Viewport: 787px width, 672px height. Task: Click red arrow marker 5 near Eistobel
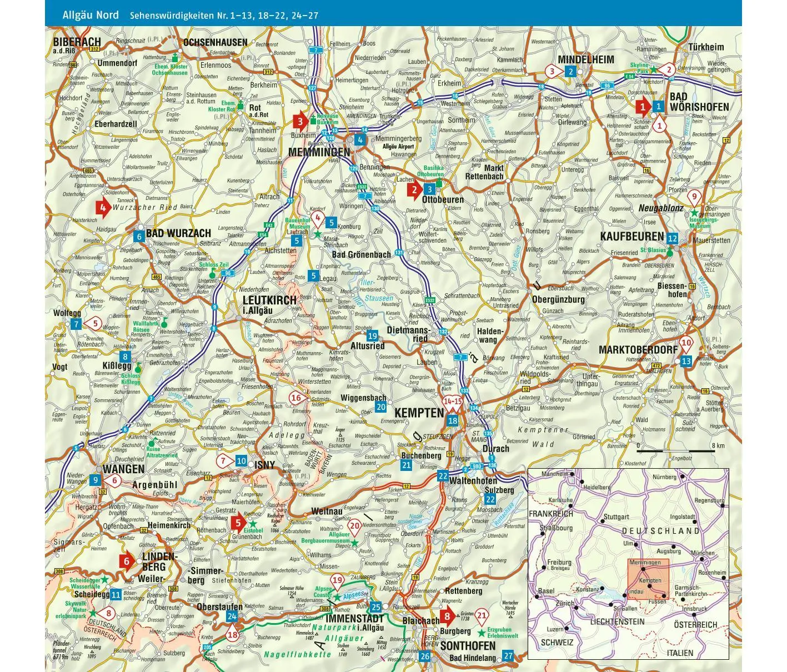(238, 523)
